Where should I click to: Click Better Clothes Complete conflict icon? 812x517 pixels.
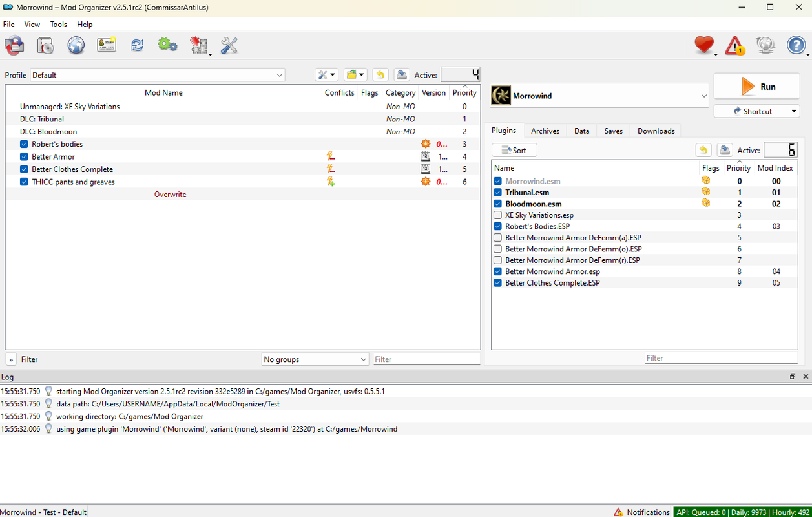tap(331, 169)
